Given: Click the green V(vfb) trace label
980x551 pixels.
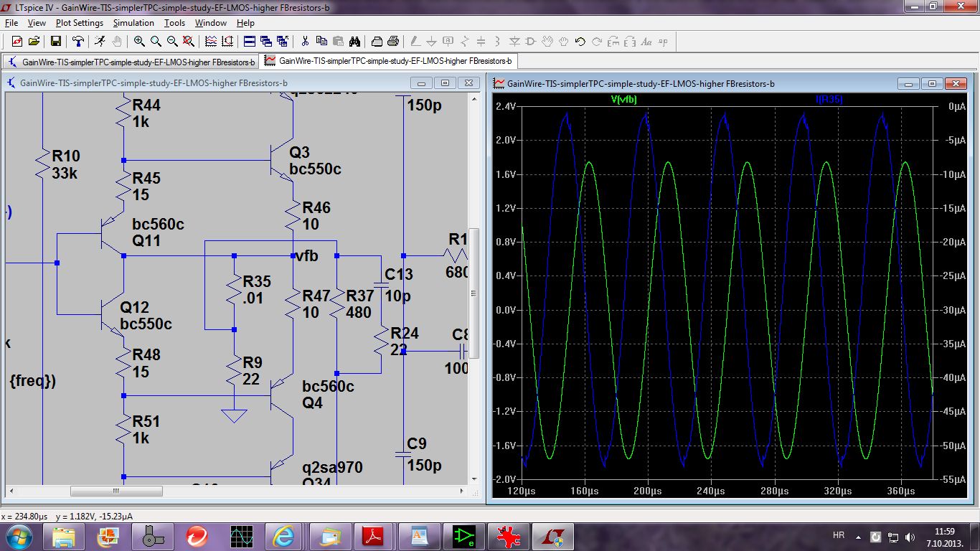Looking at the screenshot, I should 623,100.
